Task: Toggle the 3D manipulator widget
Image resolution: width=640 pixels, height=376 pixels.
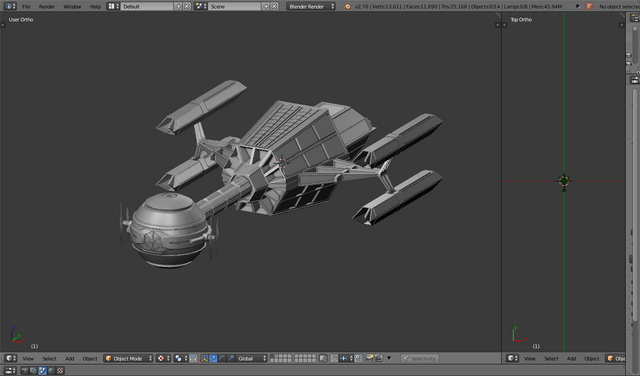Action: pos(204,358)
